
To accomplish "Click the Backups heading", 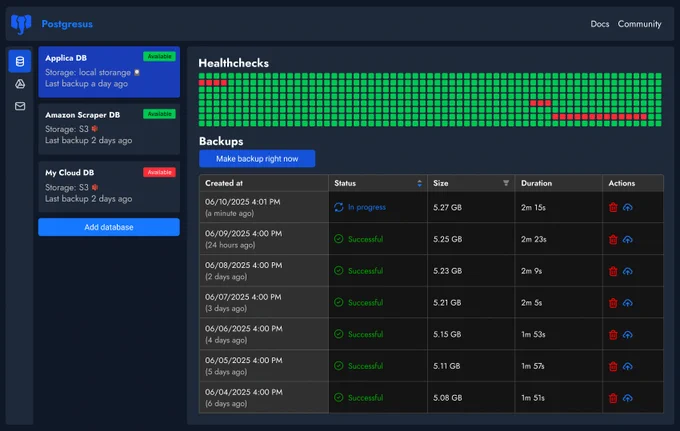I will coord(221,141).
